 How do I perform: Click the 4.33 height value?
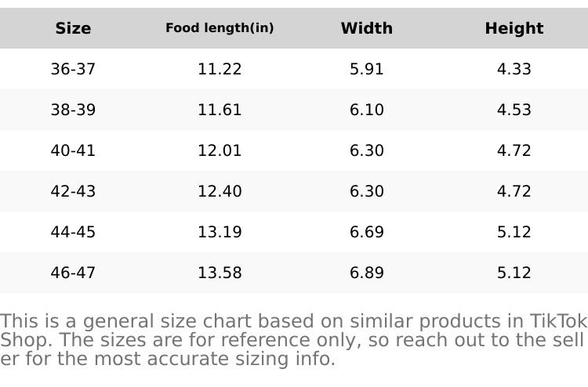coord(514,69)
